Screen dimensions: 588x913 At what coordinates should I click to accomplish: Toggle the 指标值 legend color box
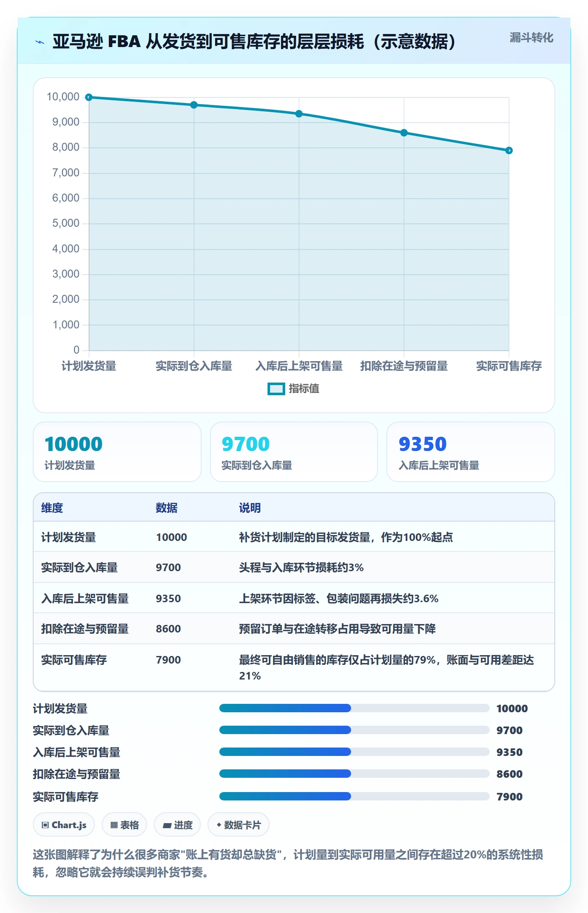pos(276,389)
